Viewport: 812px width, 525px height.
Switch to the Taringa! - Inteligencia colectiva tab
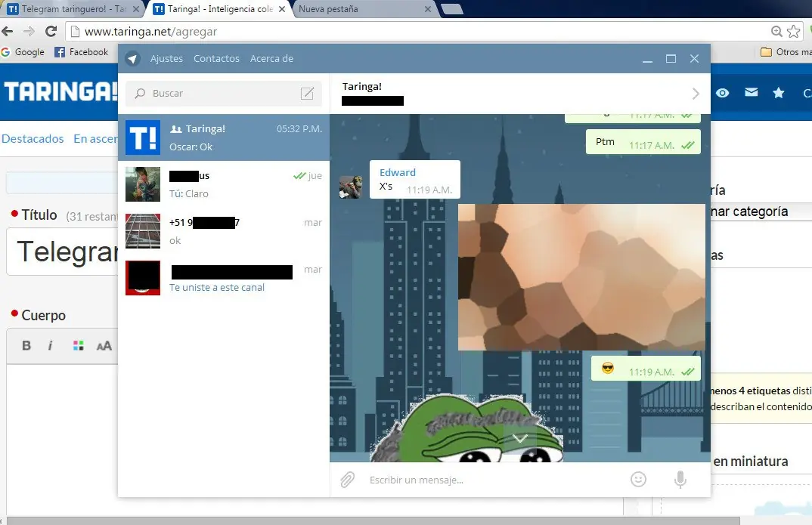(218, 9)
